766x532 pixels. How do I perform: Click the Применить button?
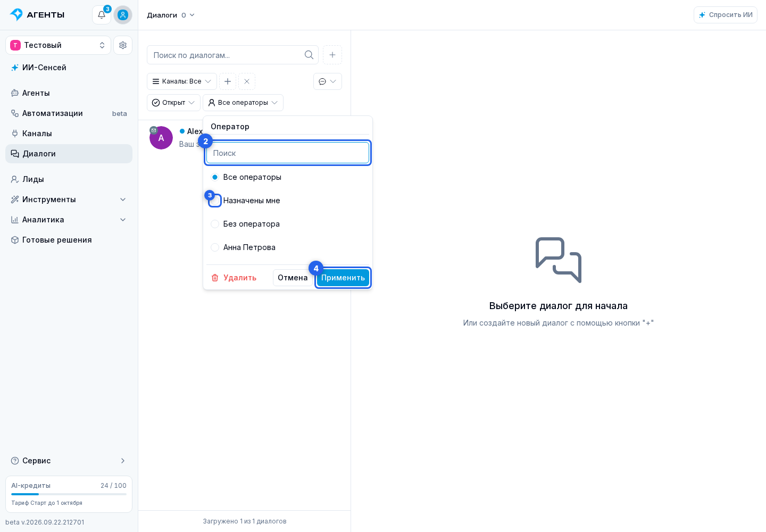[343, 278]
